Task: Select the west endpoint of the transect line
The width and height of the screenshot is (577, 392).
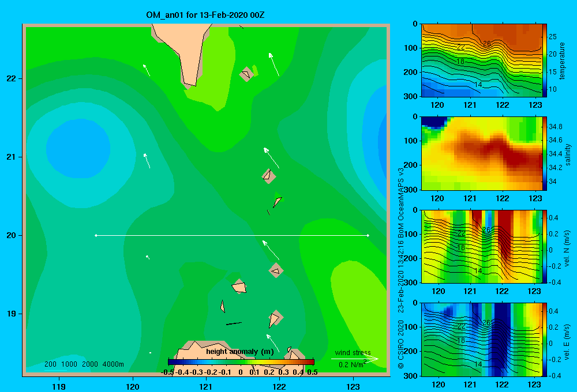Action: pyautogui.click(x=96, y=235)
